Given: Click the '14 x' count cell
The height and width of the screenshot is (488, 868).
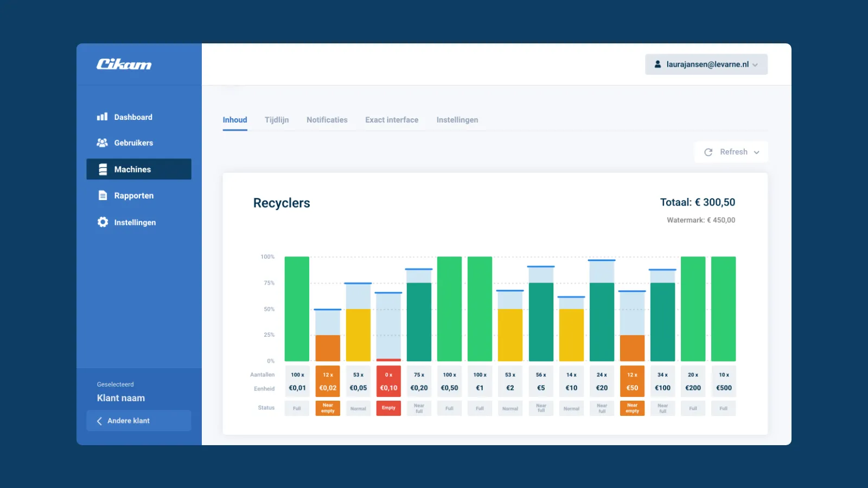Looking at the screenshot, I should (571, 375).
